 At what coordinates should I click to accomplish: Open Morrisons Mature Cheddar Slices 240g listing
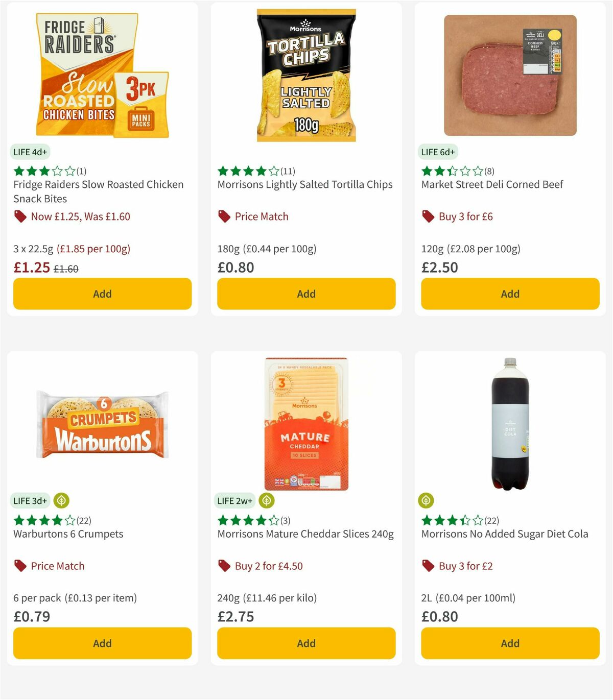pyautogui.click(x=305, y=534)
